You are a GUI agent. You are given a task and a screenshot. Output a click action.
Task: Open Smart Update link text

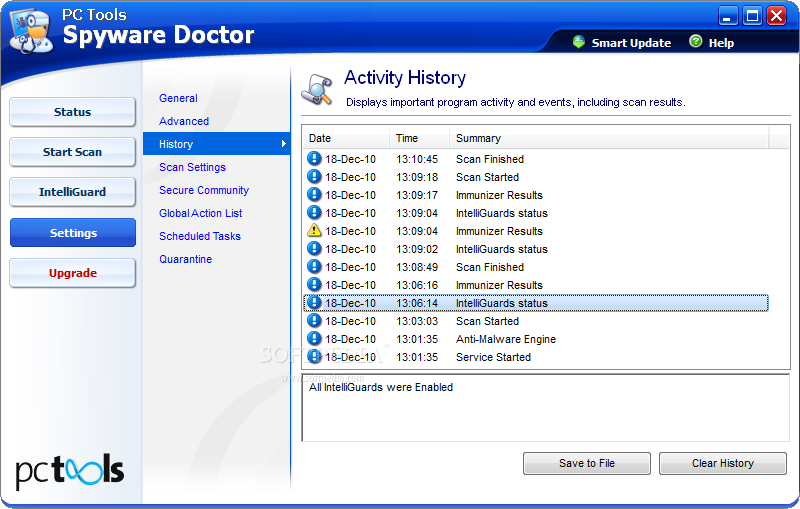tap(631, 43)
